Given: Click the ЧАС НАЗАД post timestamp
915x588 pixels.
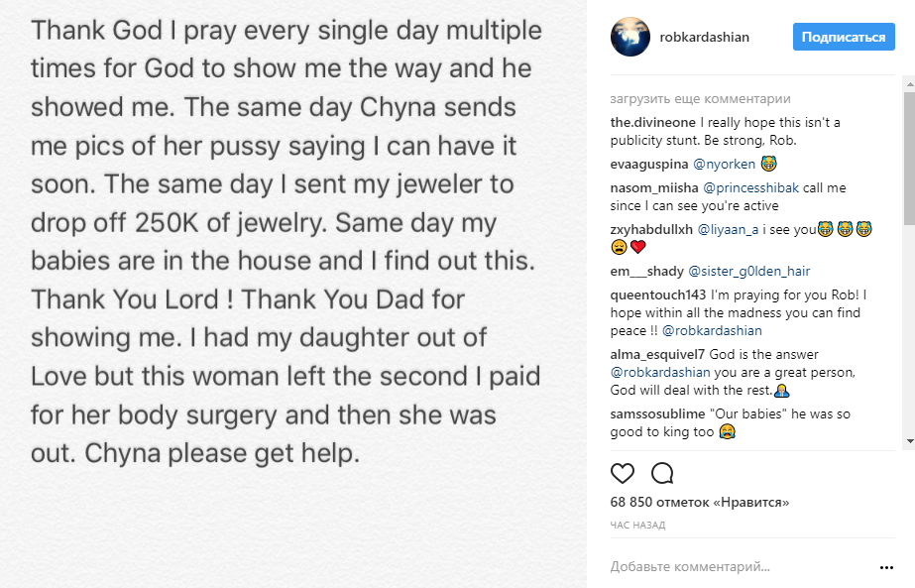Looking at the screenshot, I should pyautogui.click(x=637, y=525).
